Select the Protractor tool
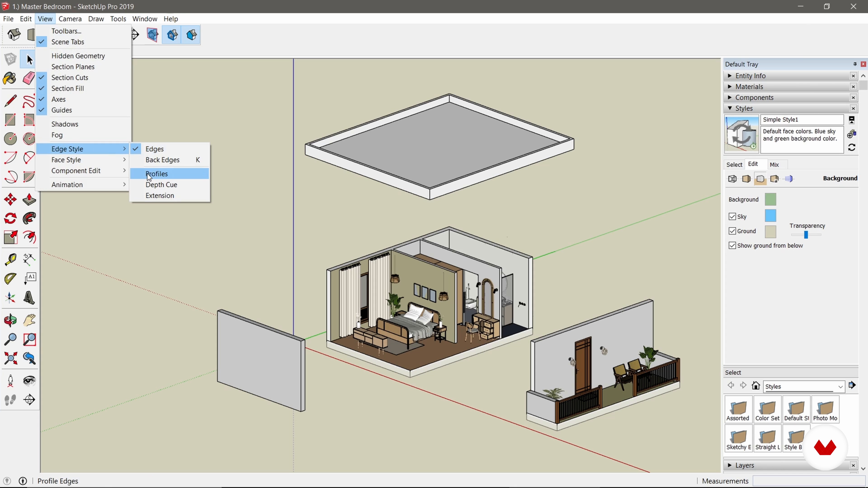 point(10,279)
